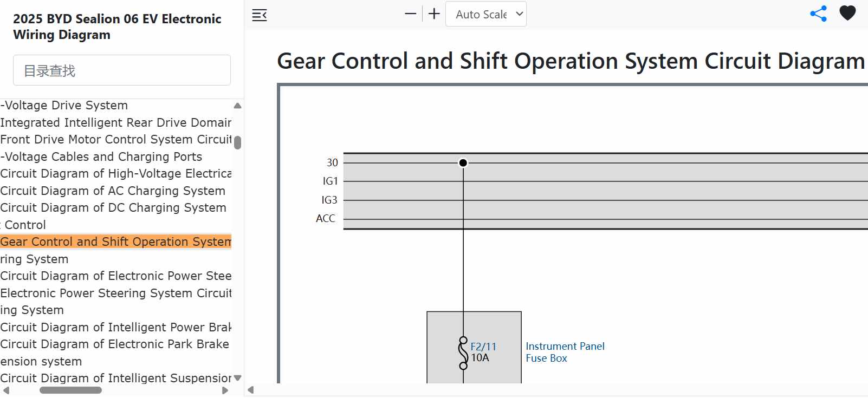This screenshot has width=868, height=398.
Task: Click the F2/11 fuse label
Action: [x=483, y=347]
